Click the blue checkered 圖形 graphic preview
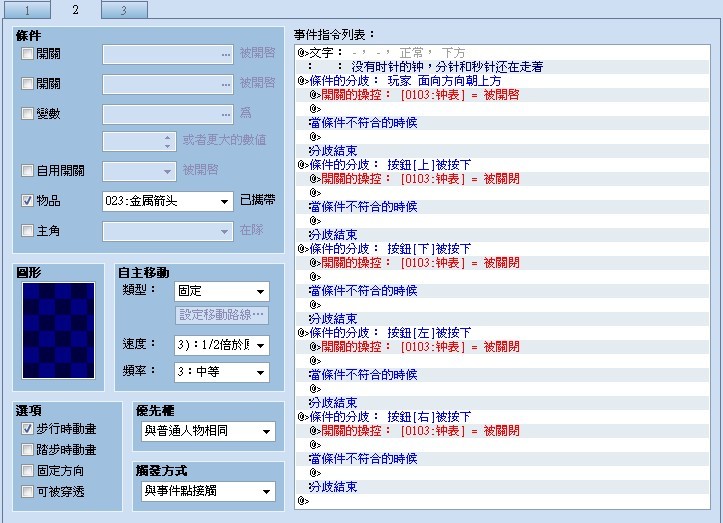Image resolution: width=723 pixels, height=523 pixels. point(59,331)
